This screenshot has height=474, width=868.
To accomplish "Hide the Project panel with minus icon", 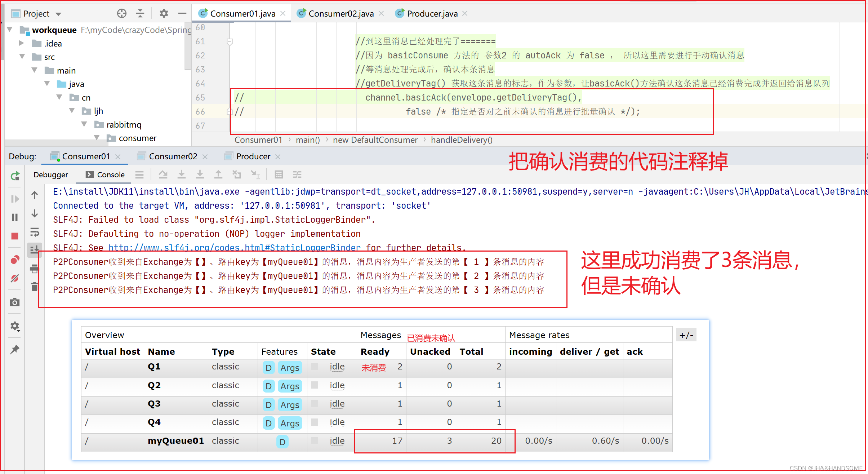I will click(x=182, y=14).
